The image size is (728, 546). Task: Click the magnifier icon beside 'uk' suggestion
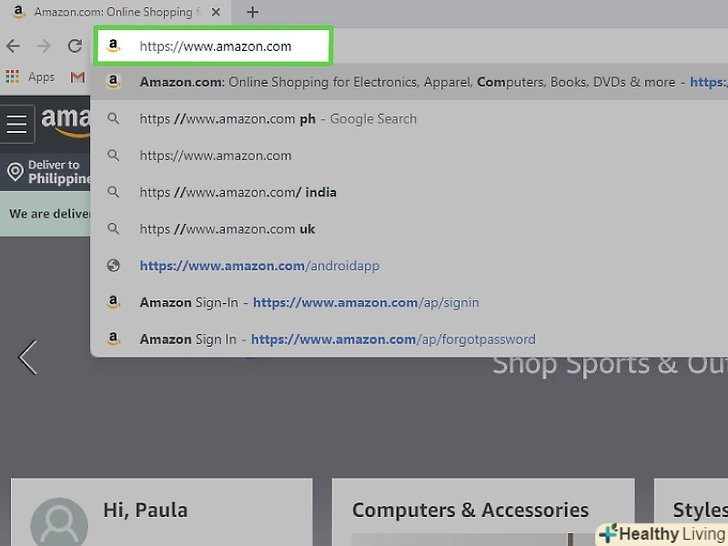point(113,229)
